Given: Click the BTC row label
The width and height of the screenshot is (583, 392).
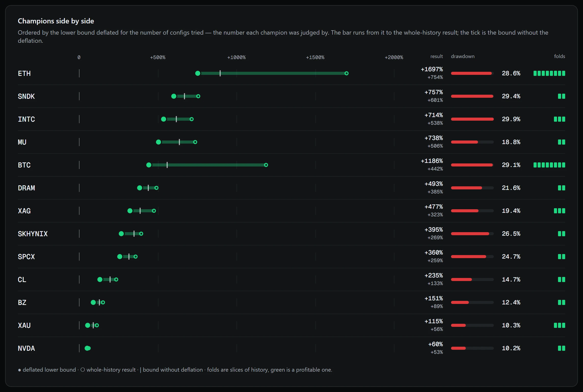Looking at the screenshot, I should (24, 165).
